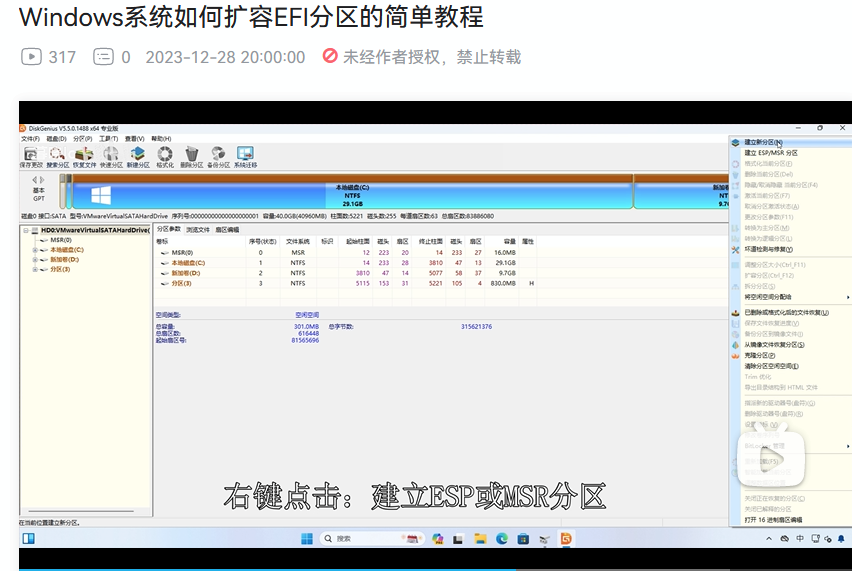Choose 建立新分区(N) in the context menu

791,142
